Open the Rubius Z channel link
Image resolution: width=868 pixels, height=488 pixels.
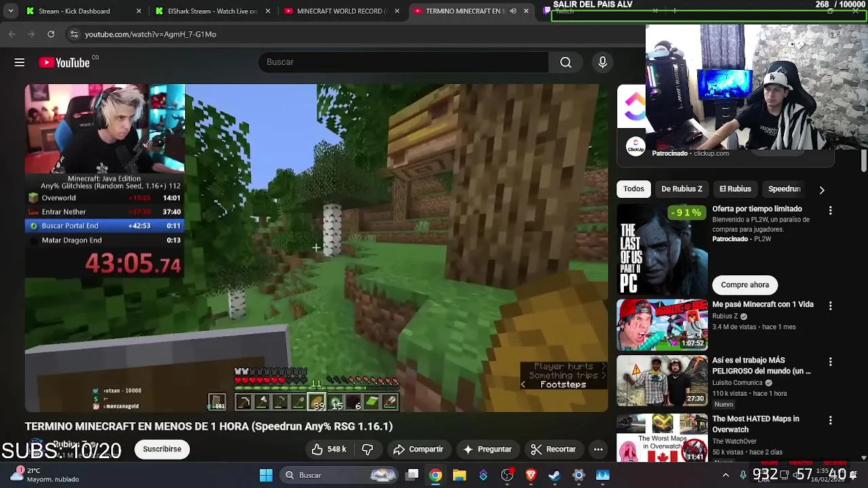tap(725, 316)
